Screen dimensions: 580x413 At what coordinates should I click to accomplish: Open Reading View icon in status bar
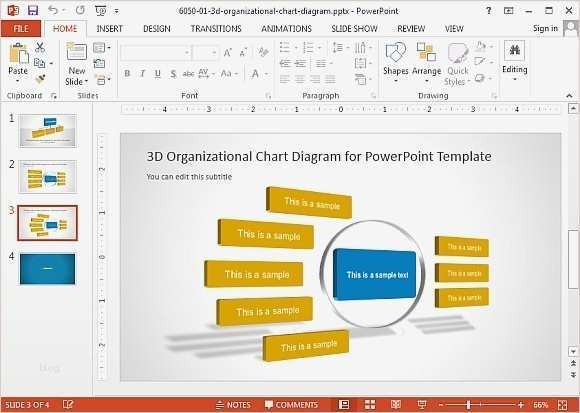396,404
